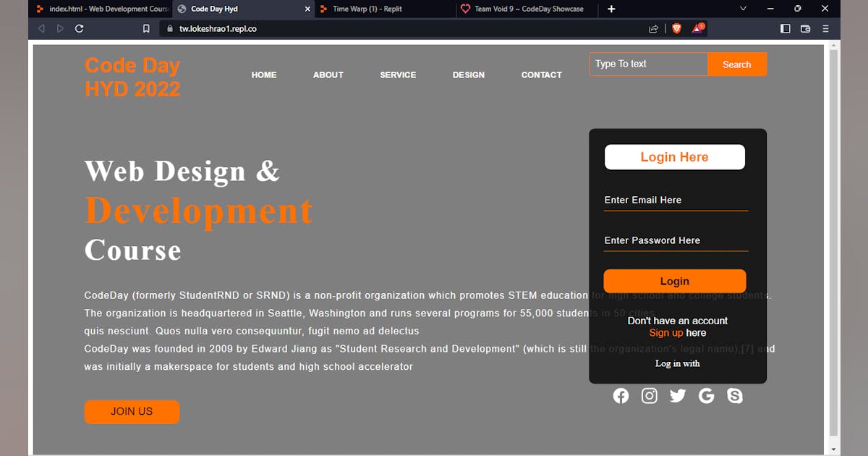This screenshot has width=868, height=456.
Task: Click the Google login icon
Action: coord(706,396)
